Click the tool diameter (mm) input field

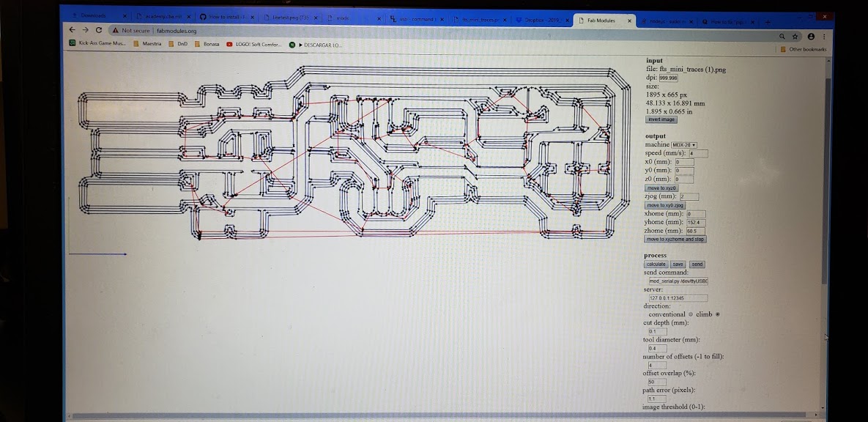point(657,348)
